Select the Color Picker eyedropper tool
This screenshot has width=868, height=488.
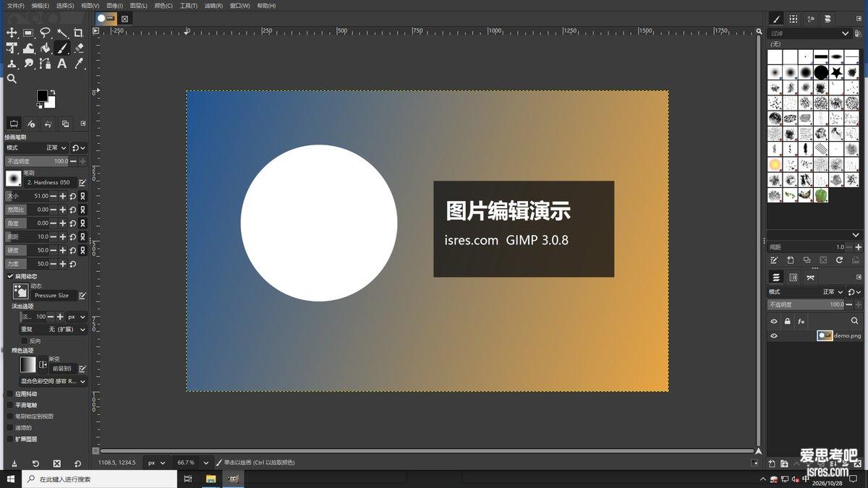click(x=79, y=64)
